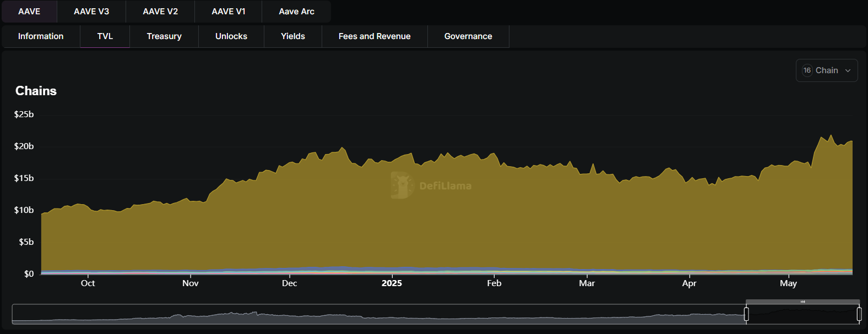Screen dimensions: 868x334
Task: Expand the 16 Chain dropdown
Action: pos(827,70)
